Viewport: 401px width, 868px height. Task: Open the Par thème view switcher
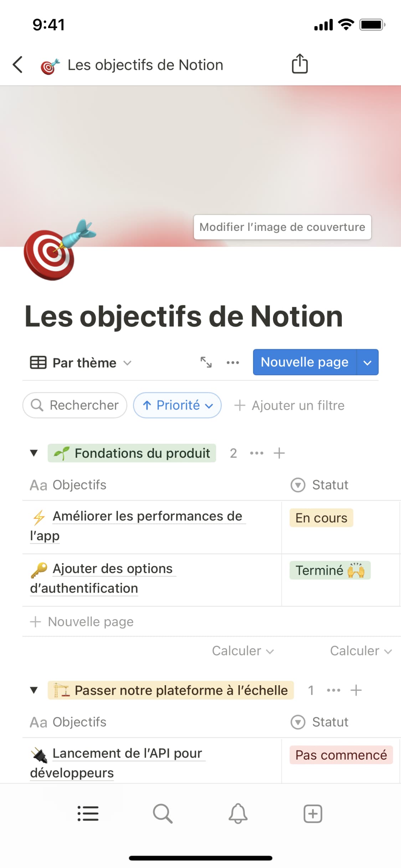(x=81, y=363)
